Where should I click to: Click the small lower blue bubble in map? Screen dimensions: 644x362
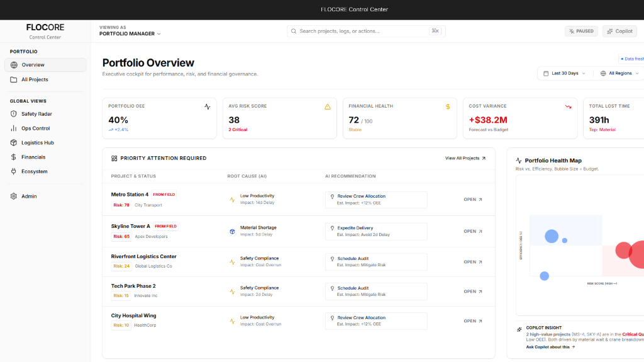click(544, 276)
